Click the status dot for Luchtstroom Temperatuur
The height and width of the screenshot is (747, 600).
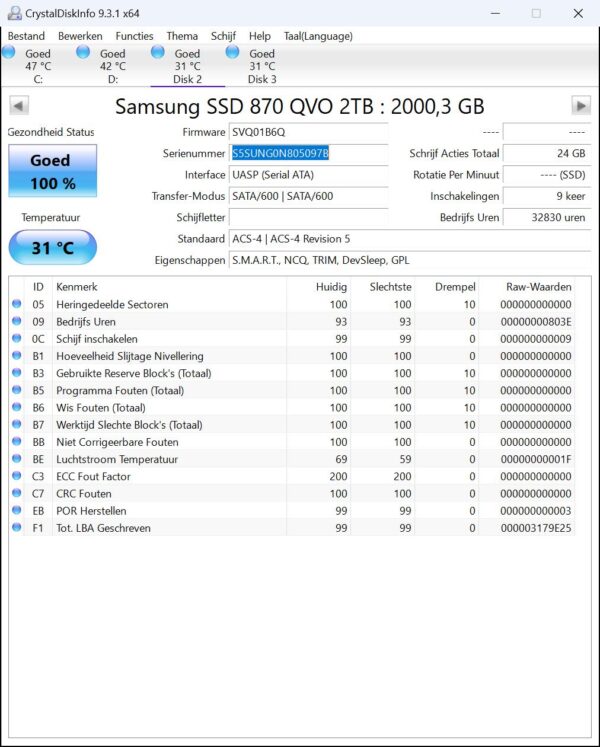(x=17, y=458)
